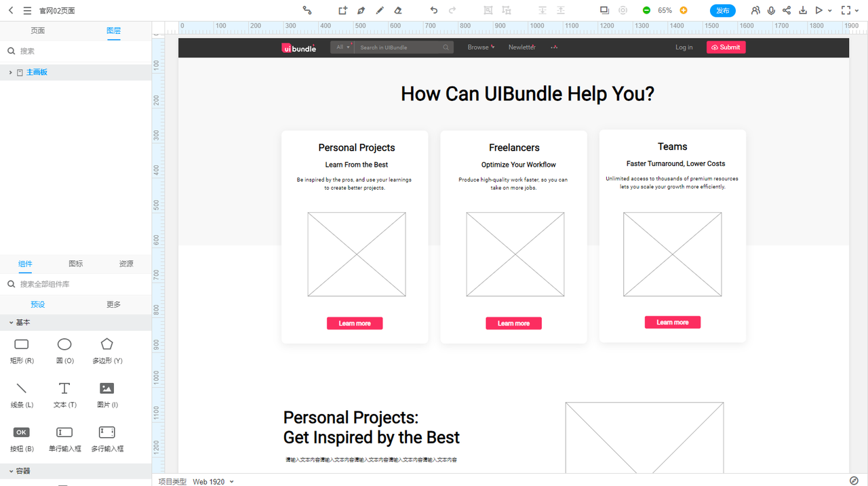Expand the 主画板 layer tree item

[x=10, y=72]
